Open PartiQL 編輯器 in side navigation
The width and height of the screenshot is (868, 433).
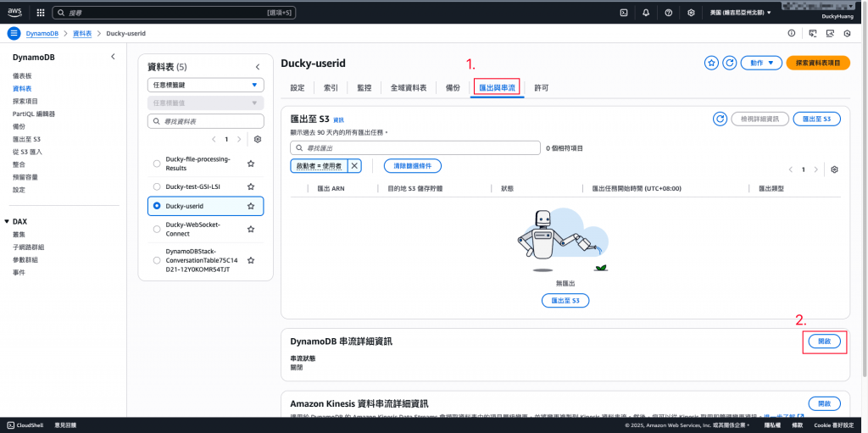(x=34, y=114)
